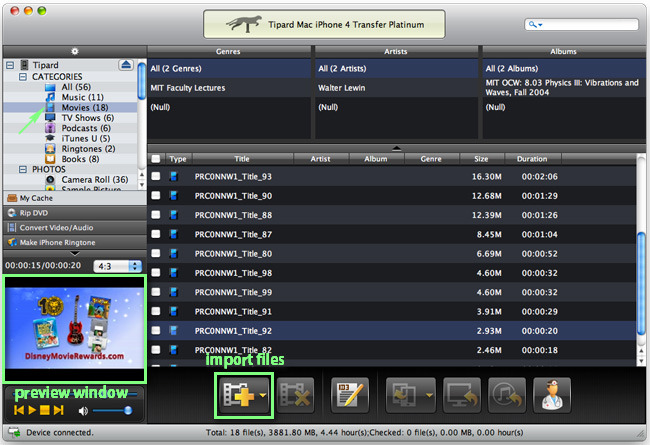Select MIT Faculty Lectures genre
Viewport: 650px width, 445px height.
(x=229, y=88)
